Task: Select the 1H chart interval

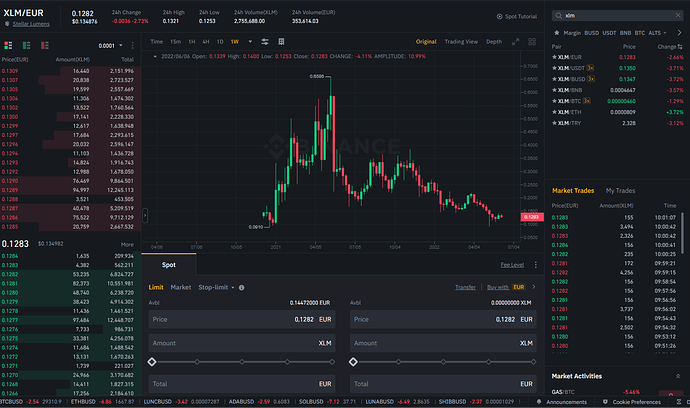Action: point(192,42)
